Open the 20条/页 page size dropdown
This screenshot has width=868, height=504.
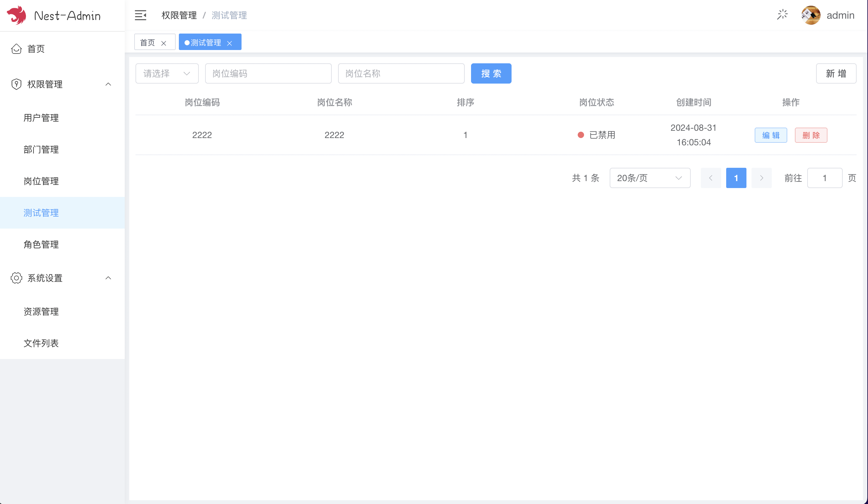pos(650,178)
